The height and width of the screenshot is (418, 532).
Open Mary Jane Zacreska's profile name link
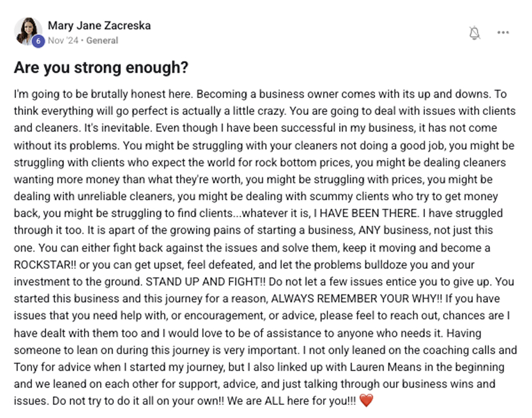(99, 25)
